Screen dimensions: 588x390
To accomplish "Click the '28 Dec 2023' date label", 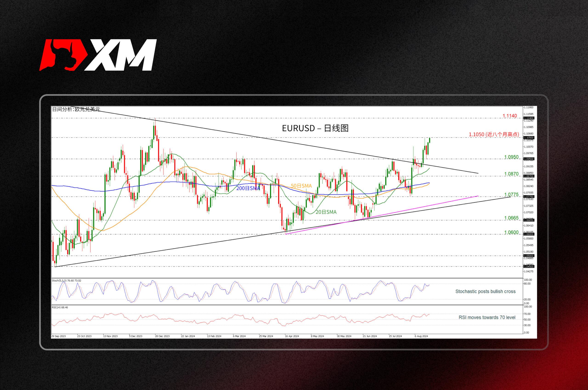I will (x=162, y=336).
